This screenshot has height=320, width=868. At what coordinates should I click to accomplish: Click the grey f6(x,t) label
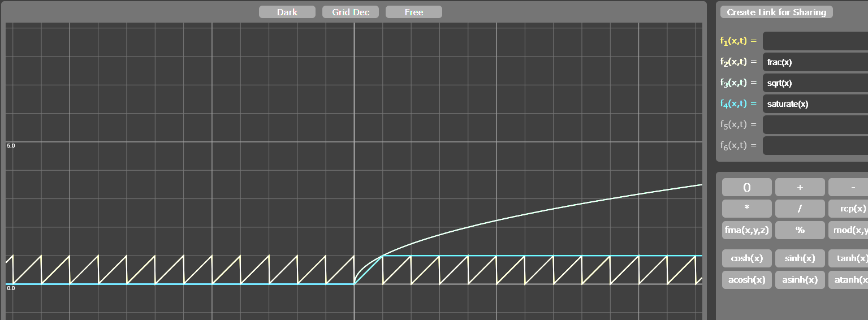tap(739, 145)
